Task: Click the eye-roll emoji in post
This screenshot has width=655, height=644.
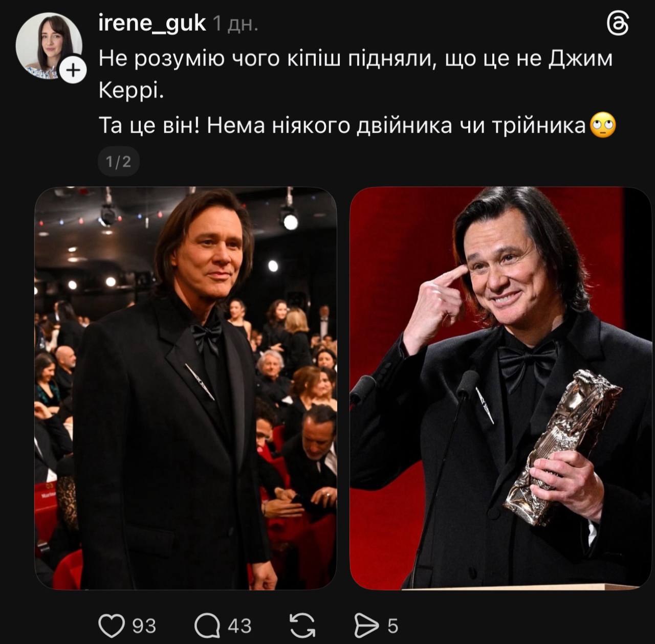Action: [603, 125]
